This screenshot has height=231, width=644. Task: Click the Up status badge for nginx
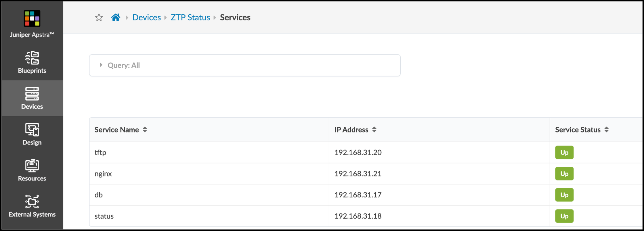coord(564,174)
